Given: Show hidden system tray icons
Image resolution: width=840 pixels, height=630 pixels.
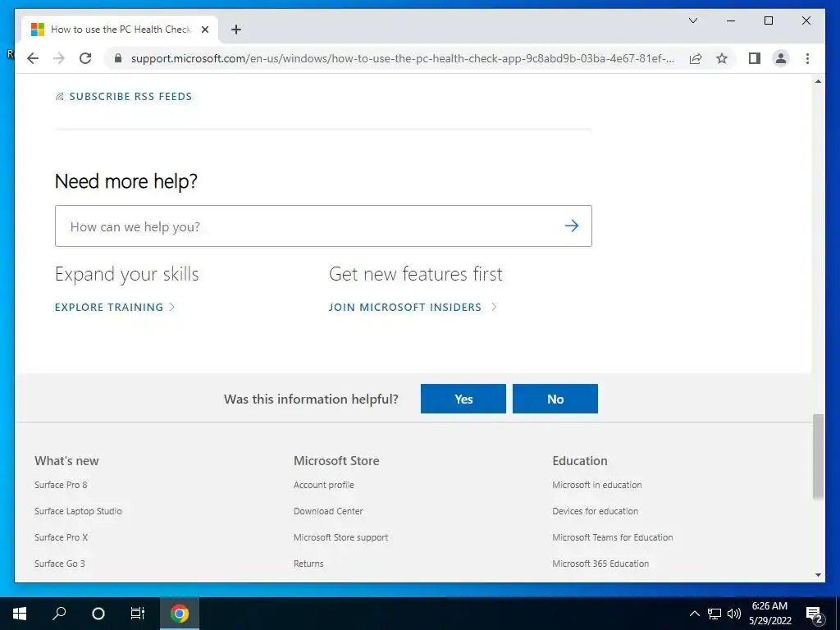Looking at the screenshot, I should [694, 614].
